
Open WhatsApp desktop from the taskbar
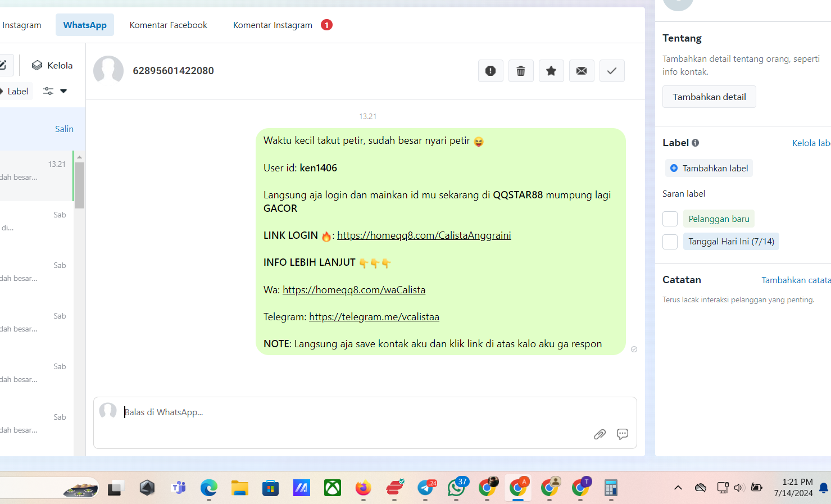(x=457, y=488)
